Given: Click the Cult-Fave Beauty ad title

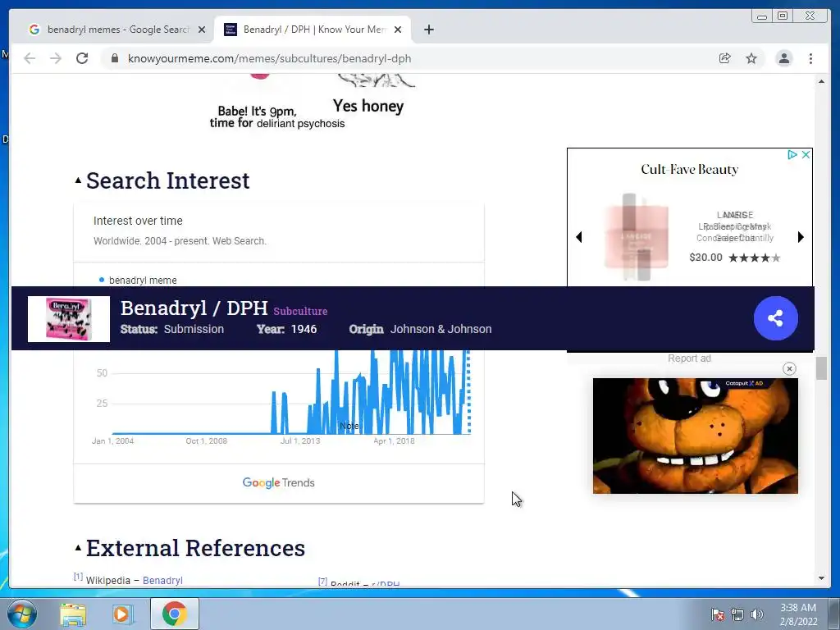Looking at the screenshot, I should point(689,169).
